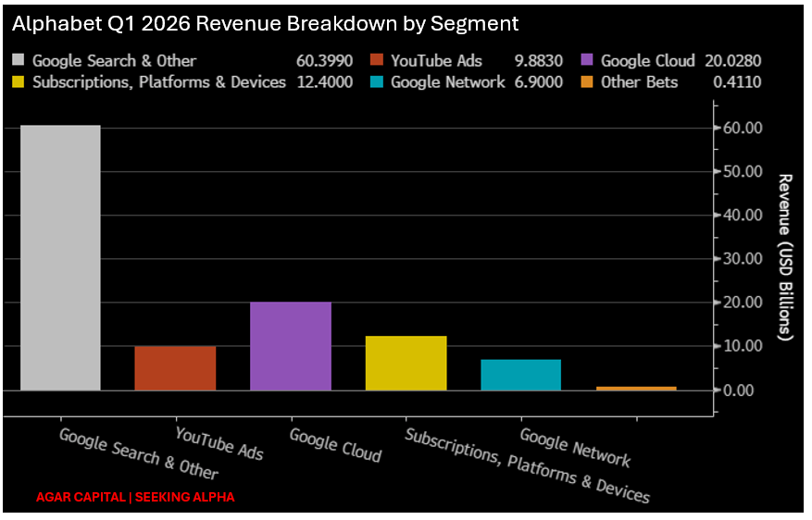Image resolution: width=812 pixels, height=520 pixels.
Task: Click the Google Cloud x-axis label
Action: tap(335, 445)
